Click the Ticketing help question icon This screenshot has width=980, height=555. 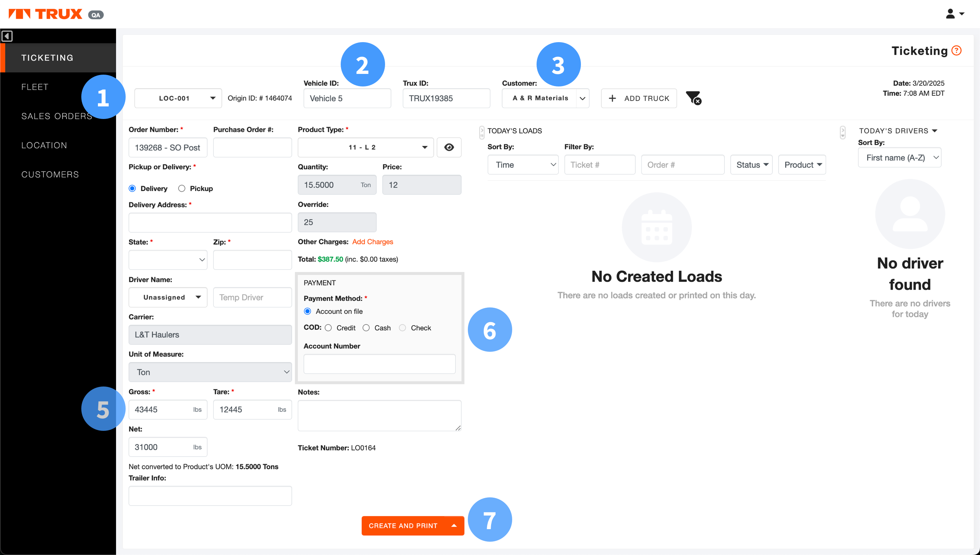coord(956,51)
